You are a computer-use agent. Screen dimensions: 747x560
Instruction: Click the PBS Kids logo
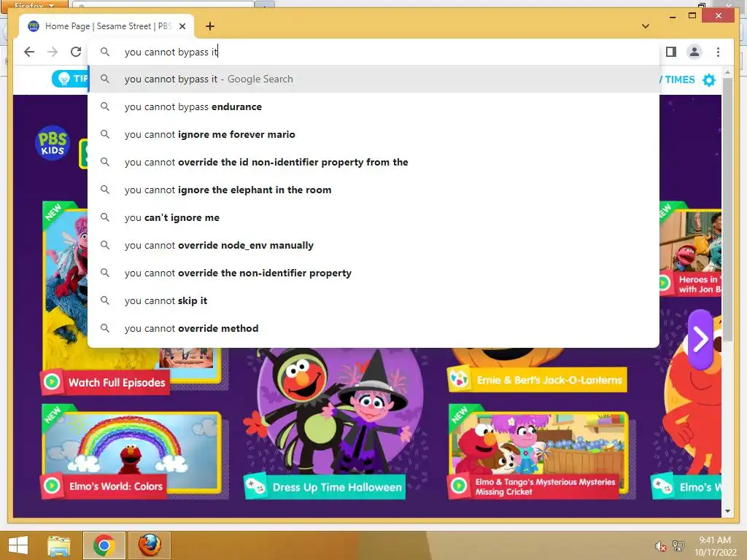[53, 142]
